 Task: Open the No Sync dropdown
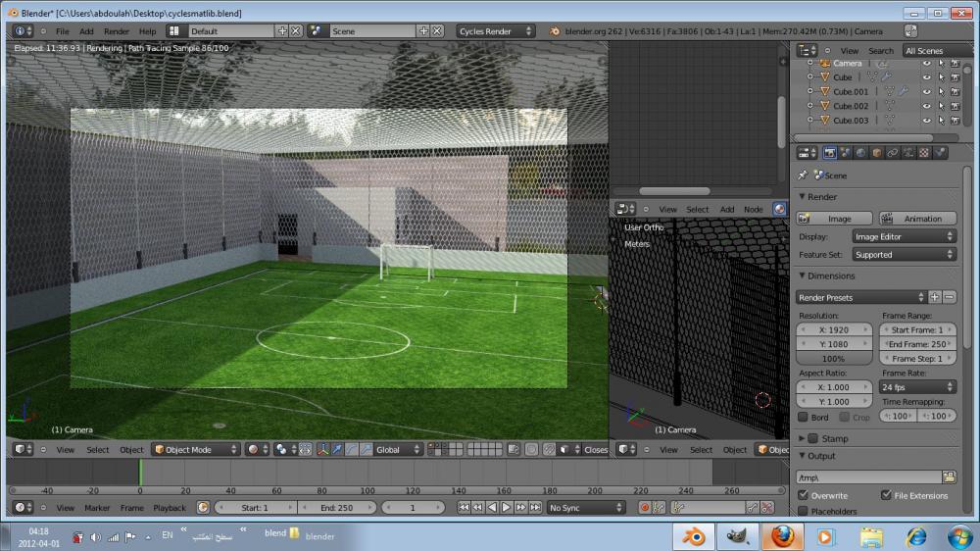[586, 507]
